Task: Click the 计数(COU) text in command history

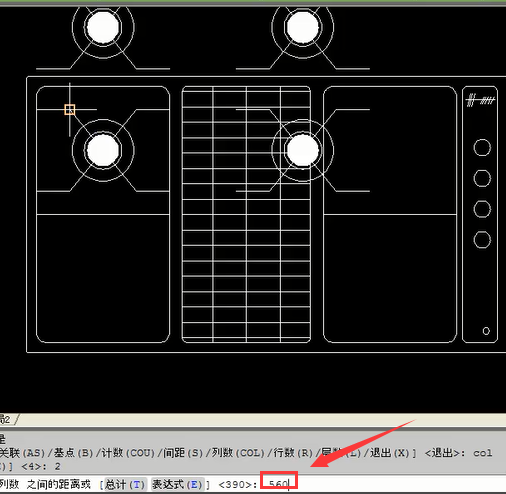Action: click(x=128, y=453)
